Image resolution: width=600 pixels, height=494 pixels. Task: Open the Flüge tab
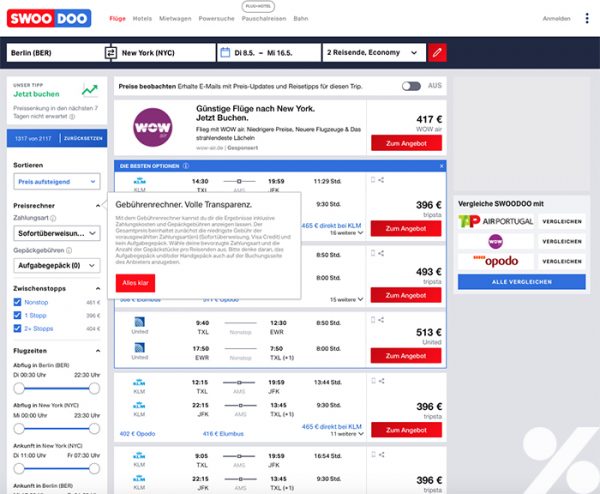point(117,18)
